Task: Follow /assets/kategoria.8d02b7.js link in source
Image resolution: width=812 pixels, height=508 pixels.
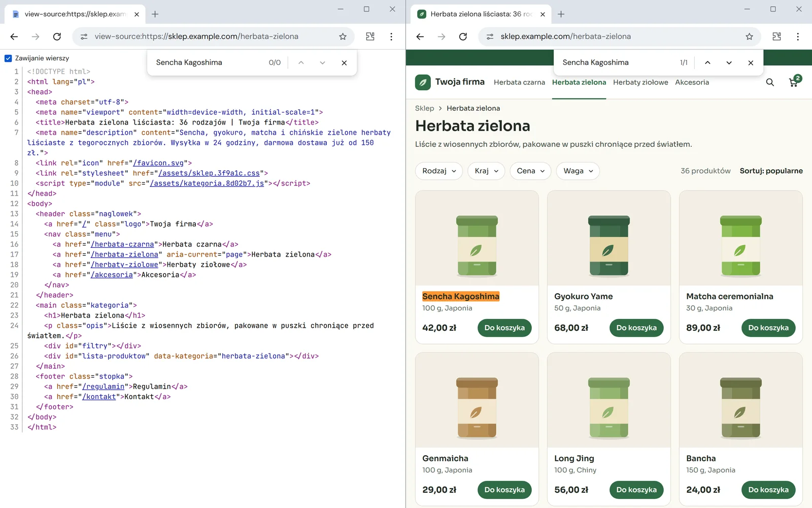Action: pos(207,183)
